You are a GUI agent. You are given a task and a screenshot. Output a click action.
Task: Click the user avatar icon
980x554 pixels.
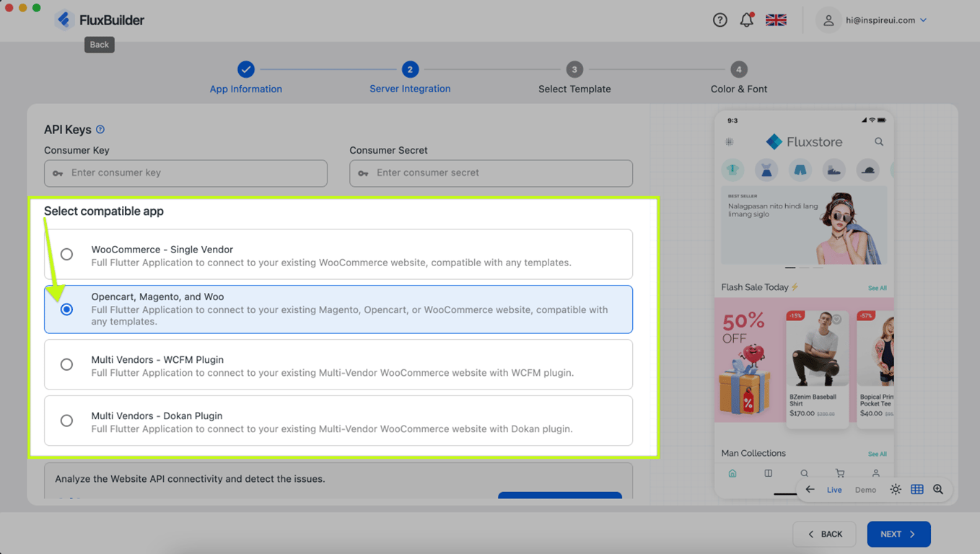click(x=828, y=20)
